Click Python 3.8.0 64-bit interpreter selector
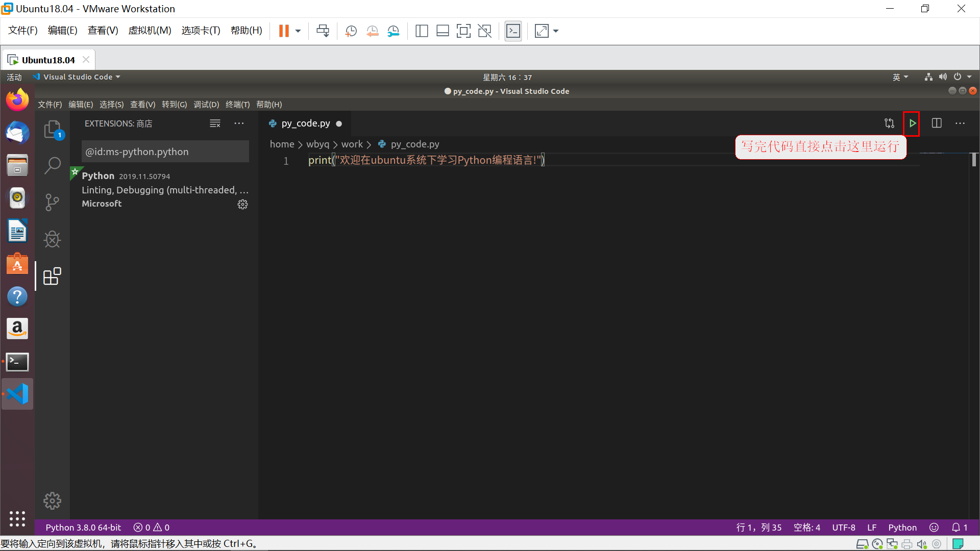This screenshot has width=980, height=551. click(83, 528)
